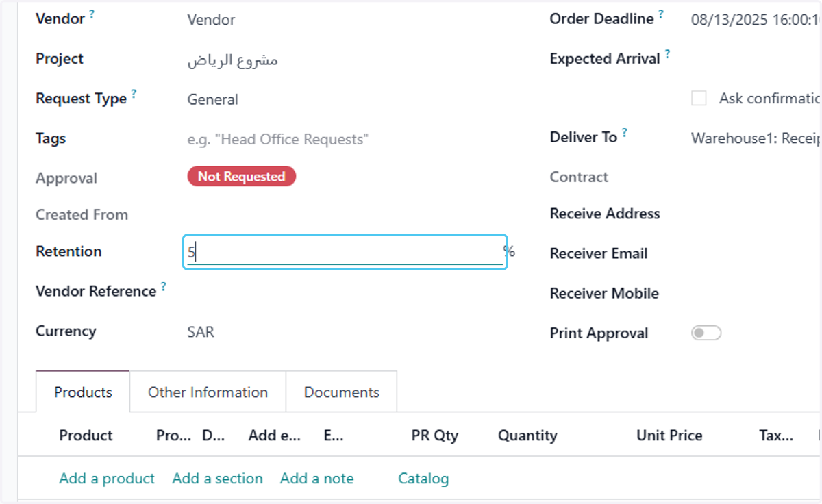
Task: Add a section to the order
Action: click(x=217, y=479)
